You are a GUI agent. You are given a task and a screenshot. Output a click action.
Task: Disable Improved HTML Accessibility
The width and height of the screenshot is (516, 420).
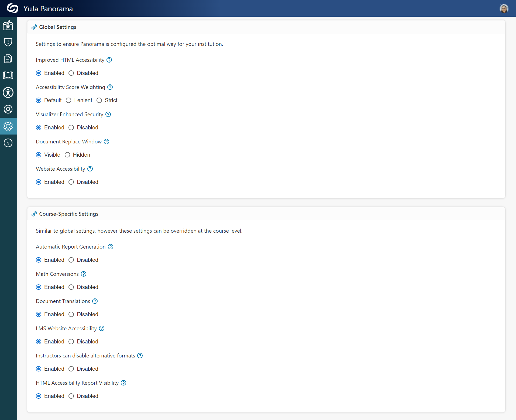click(x=71, y=73)
